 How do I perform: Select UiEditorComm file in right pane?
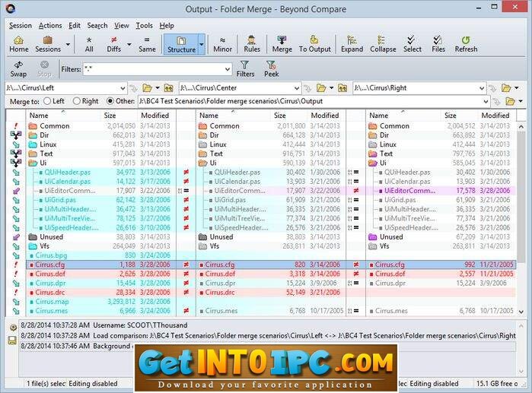pos(409,191)
